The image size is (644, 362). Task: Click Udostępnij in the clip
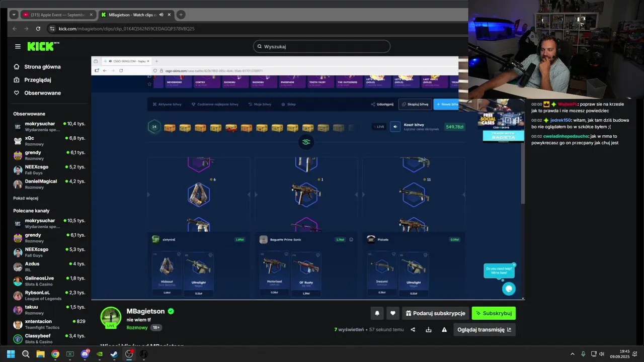click(x=382, y=104)
